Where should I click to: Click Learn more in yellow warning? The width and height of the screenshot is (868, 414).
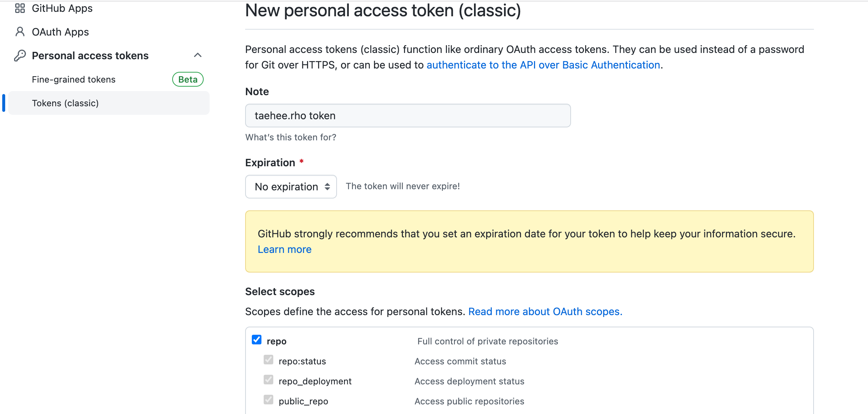(x=284, y=250)
